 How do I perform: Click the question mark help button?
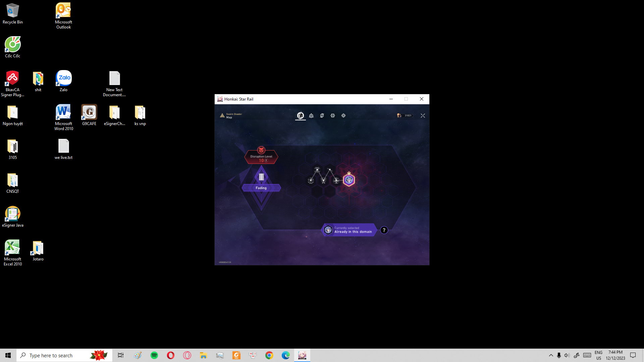pos(384,230)
